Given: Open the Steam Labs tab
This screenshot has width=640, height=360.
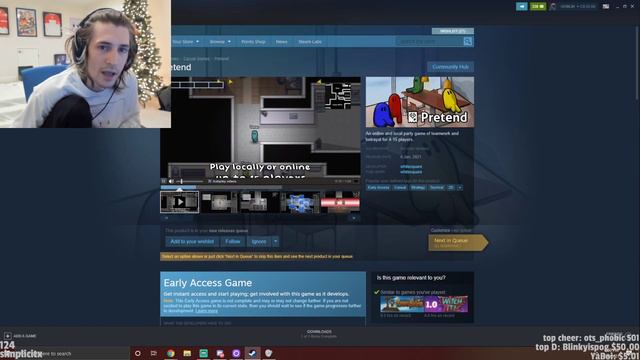Looking at the screenshot, I should tap(310, 42).
